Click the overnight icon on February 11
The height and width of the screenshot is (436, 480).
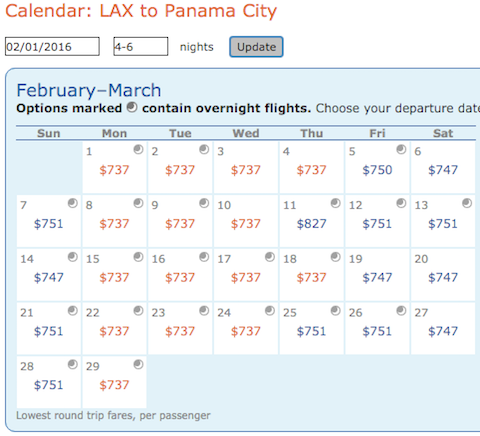[x=336, y=203]
